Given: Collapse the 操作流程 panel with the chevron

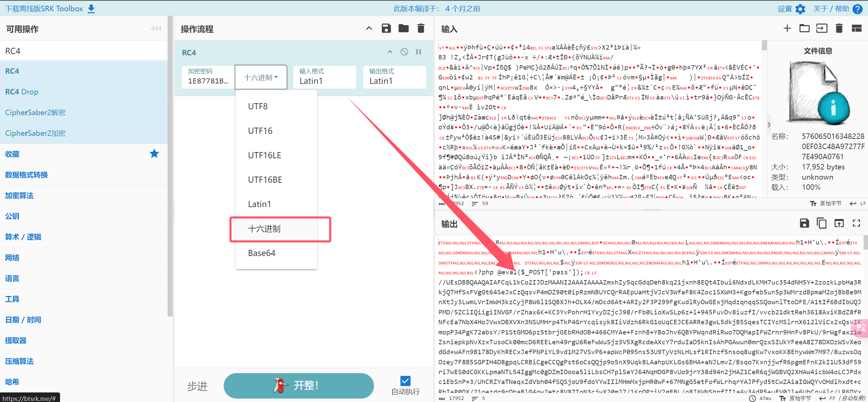Looking at the screenshot, I should (369, 29).
